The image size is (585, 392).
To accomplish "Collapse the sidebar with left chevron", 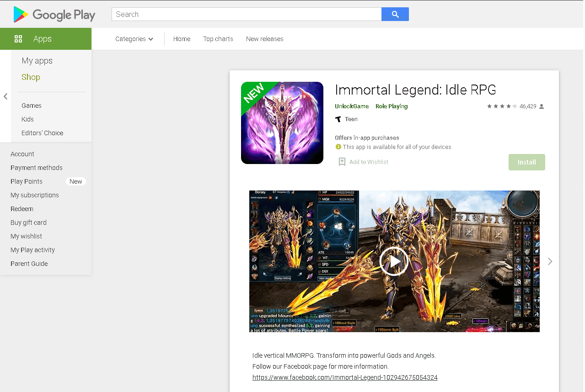I will point(5,96).
